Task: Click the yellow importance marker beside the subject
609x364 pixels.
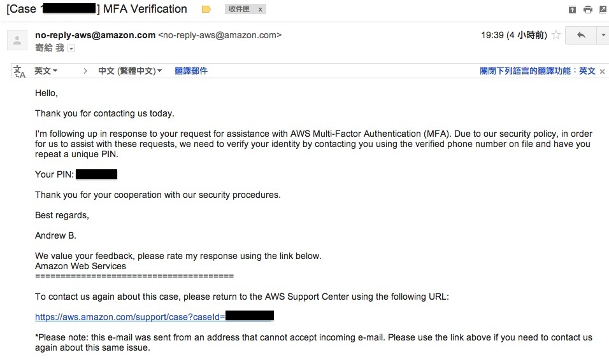Action: pyautogui.click(x=206, y=10)
